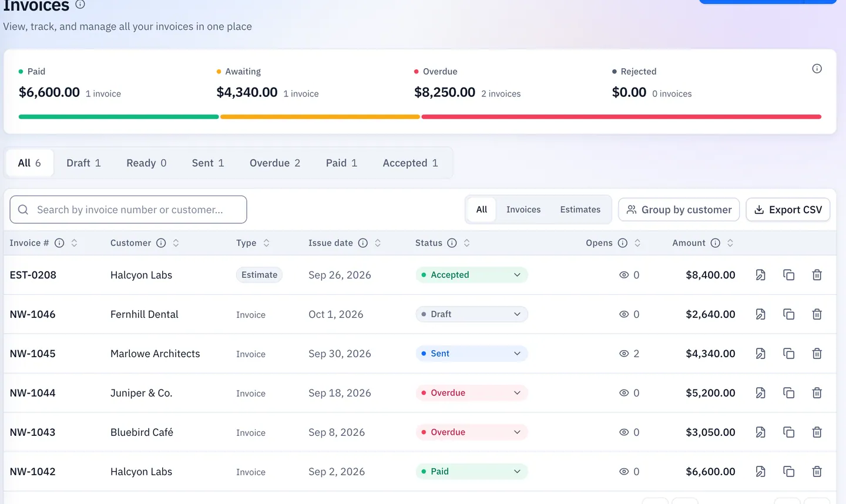Click trash icon for invoice NW-1044
This screenshot has height=504, width=846.
(817, 393)
